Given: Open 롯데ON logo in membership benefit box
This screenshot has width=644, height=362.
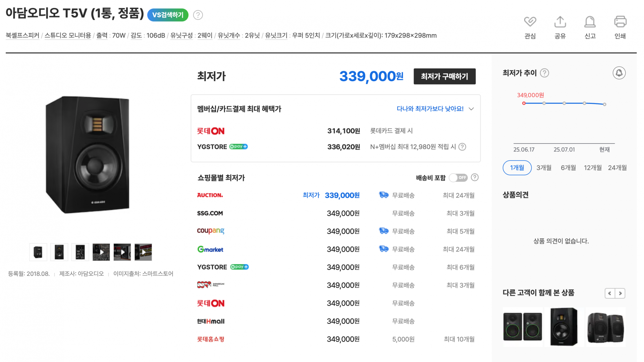Looking at the screenshot, I should (x=211, y=131).
